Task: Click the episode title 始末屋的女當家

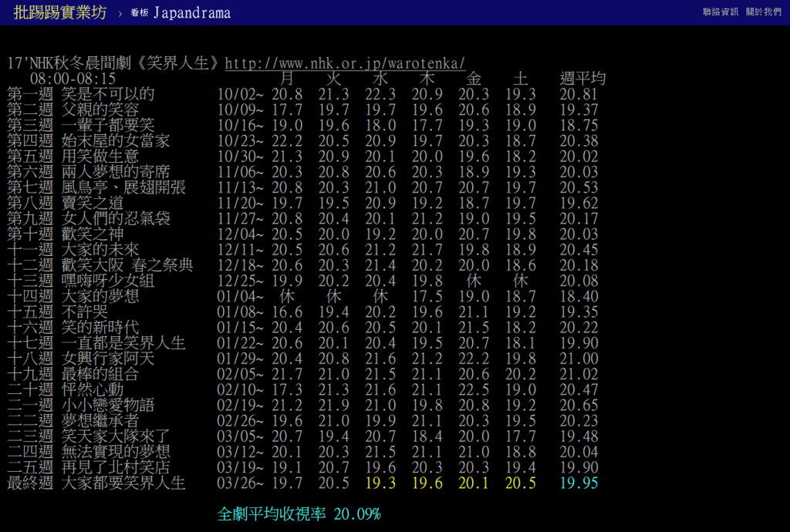Action: (x=116, y=141)
